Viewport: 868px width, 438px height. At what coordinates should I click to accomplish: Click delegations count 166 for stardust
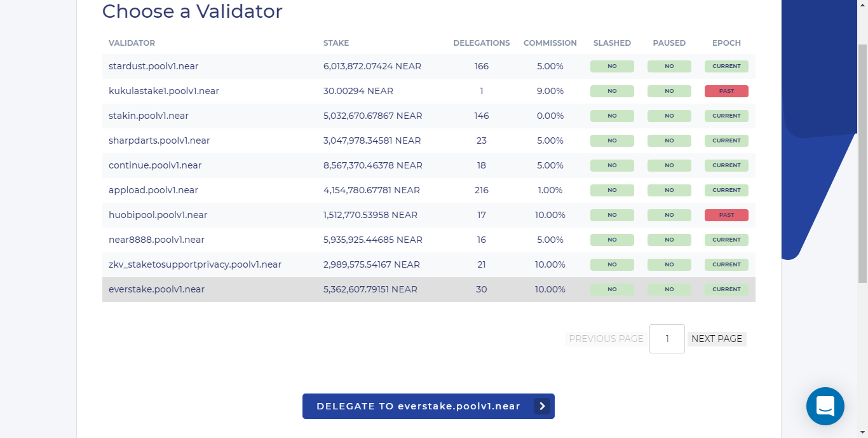(482, 66)
